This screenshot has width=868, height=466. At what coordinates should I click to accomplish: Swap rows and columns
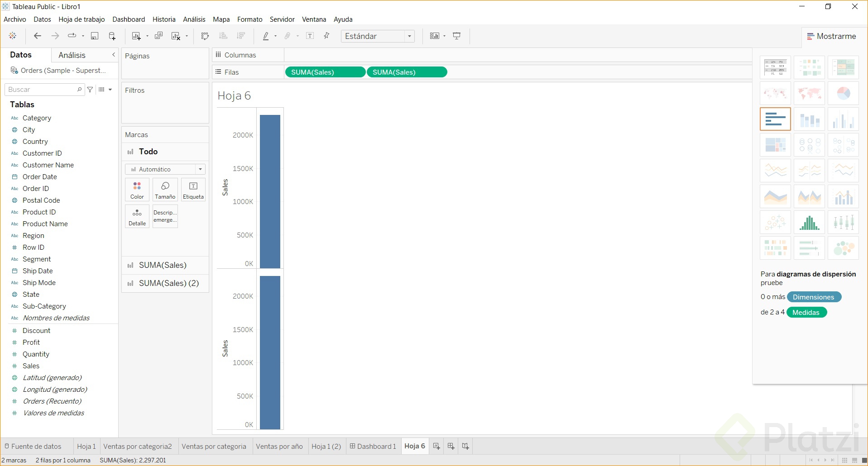[x=205, y=36]
